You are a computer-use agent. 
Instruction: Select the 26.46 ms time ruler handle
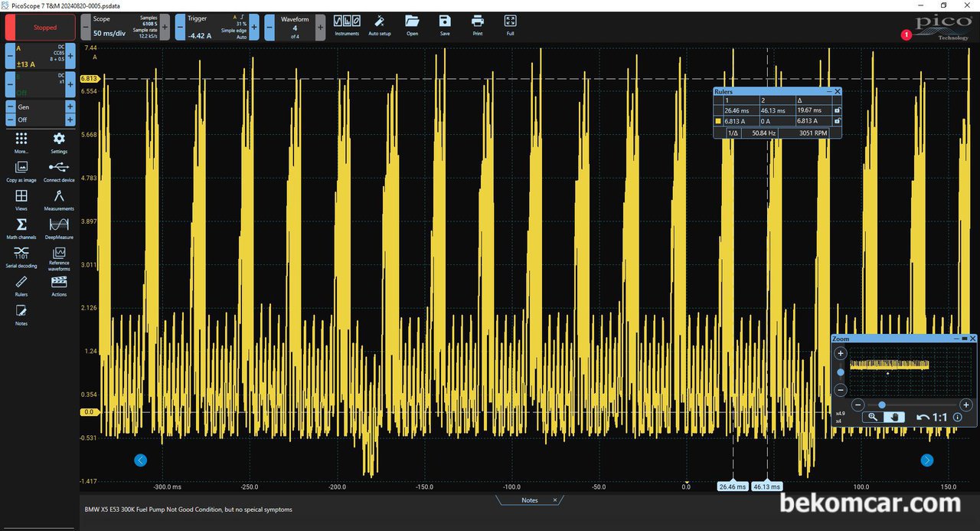(732, 487)
